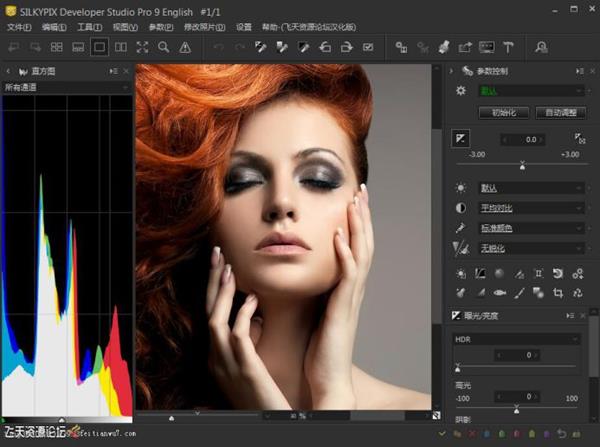Open the tone curve tool icon
The image size is (600, 447).
coord(480,273)
